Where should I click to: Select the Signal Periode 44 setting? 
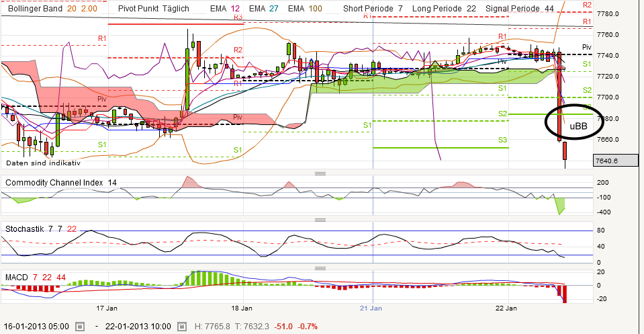tap(520, 8)
